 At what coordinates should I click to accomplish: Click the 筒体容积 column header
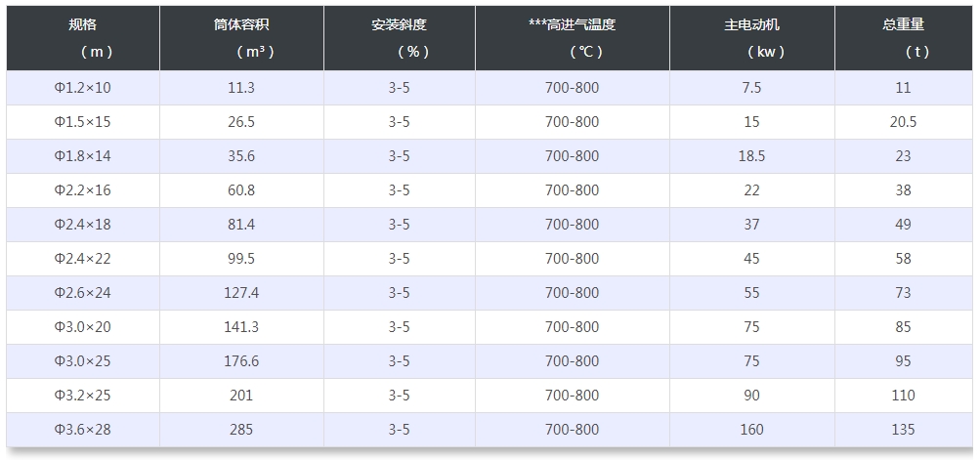coord(242,38)
